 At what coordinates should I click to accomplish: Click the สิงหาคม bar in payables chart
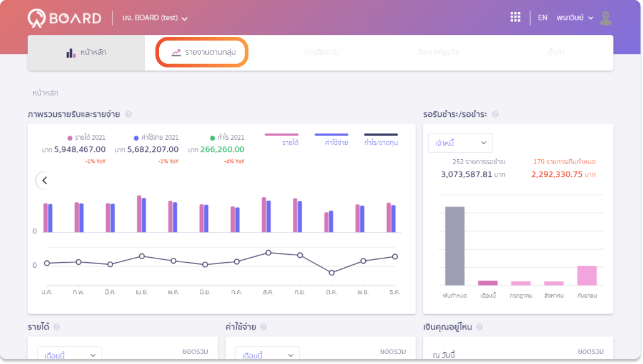554,283
